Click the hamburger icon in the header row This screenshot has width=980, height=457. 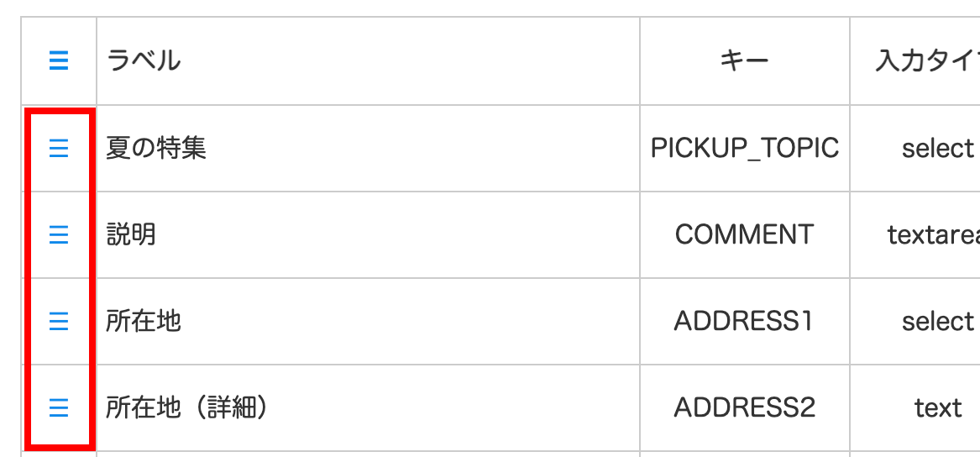(x=59, y=60)
